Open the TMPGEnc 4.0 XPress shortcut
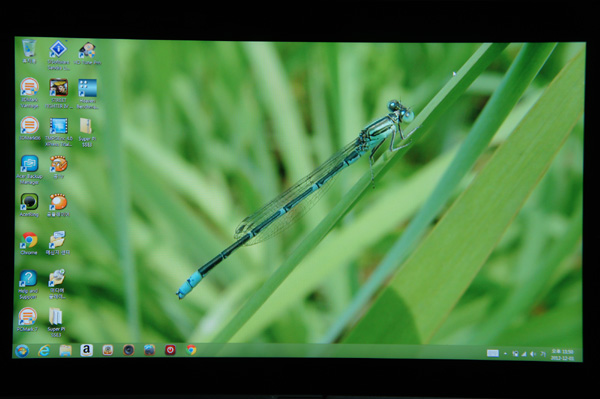Viewport: 600px width, 399px height. [x=59, y=132]
